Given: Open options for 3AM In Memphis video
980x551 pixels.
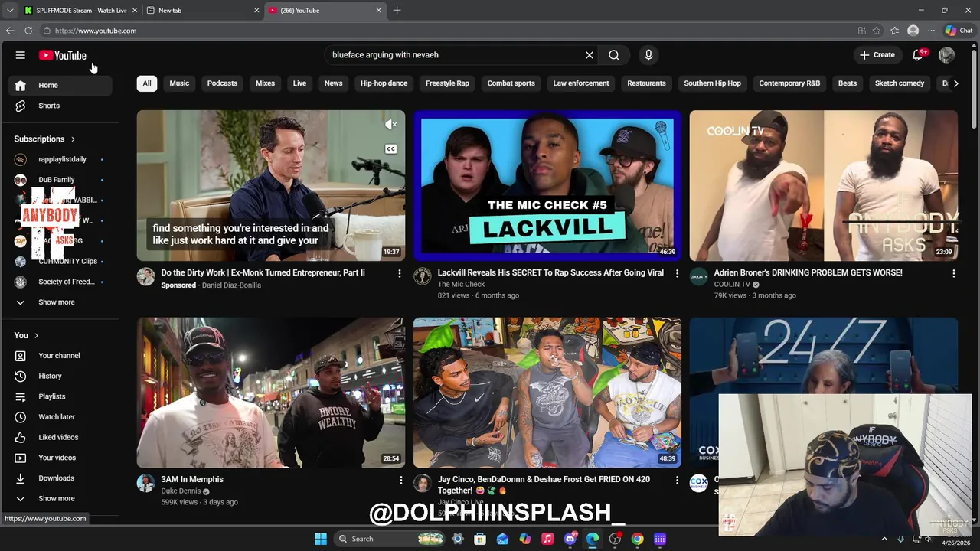Looking at the screenshot, I should [400, 480].
